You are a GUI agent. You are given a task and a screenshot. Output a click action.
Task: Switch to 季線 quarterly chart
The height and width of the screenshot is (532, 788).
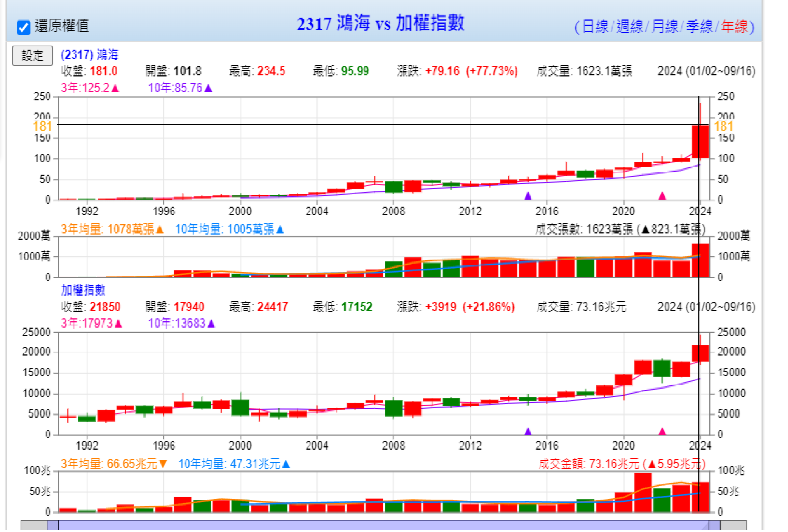(699, 27)
